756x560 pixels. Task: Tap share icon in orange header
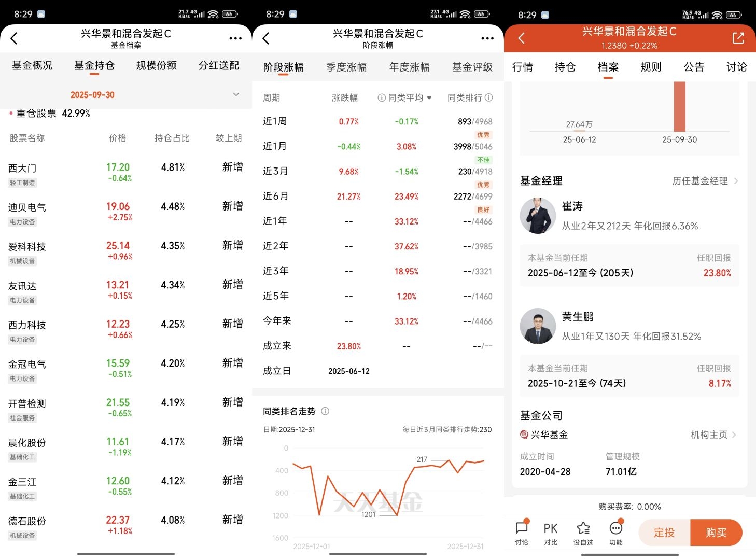738,38
